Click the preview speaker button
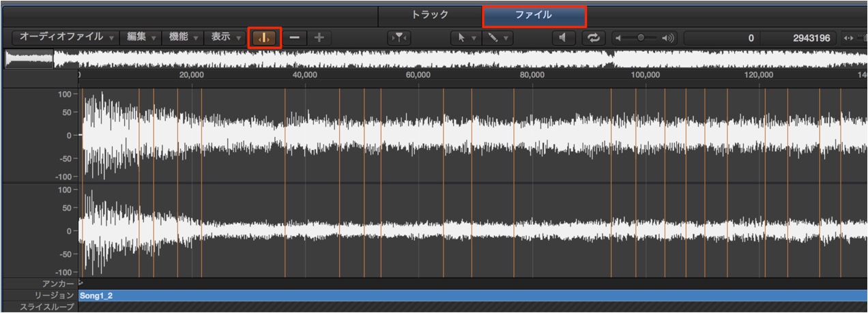868x313 pixels. 563,38
